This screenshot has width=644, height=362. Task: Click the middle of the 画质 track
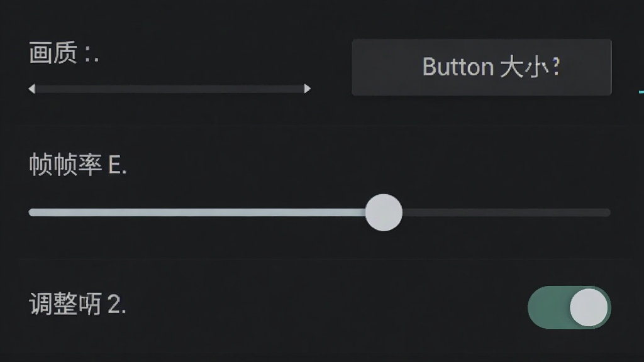pos(170,89)
